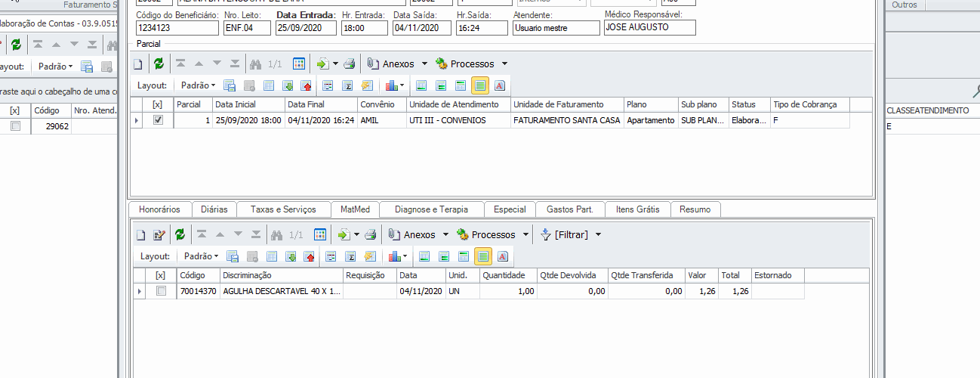Open Padrão layout dropdown in MatMed bar

[201, 256]
